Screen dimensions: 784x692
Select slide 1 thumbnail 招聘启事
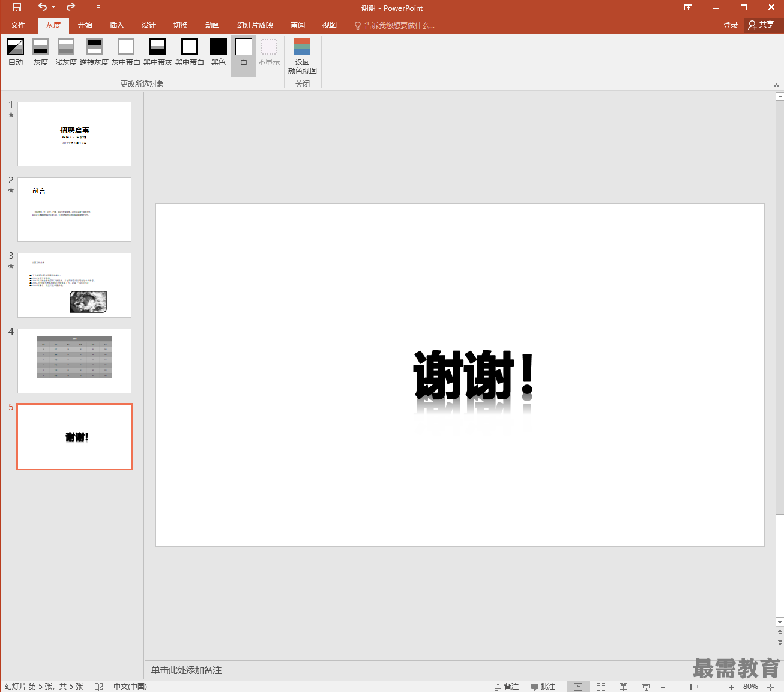(x=74, y=134)
